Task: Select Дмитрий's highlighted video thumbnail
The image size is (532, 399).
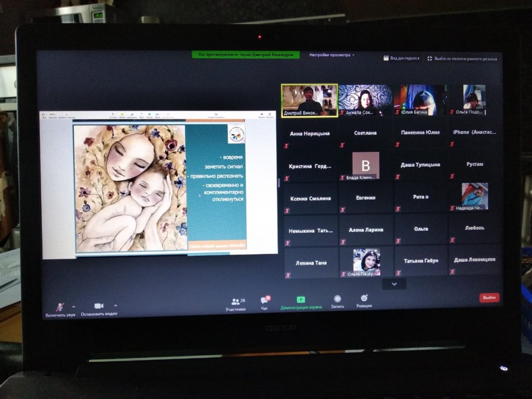Action: coord(309,100)
